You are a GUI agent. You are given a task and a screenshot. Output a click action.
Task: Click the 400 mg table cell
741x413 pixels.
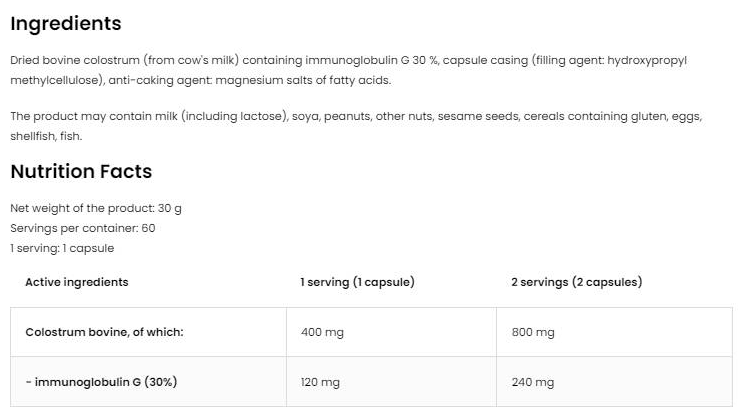click(322, 332)
